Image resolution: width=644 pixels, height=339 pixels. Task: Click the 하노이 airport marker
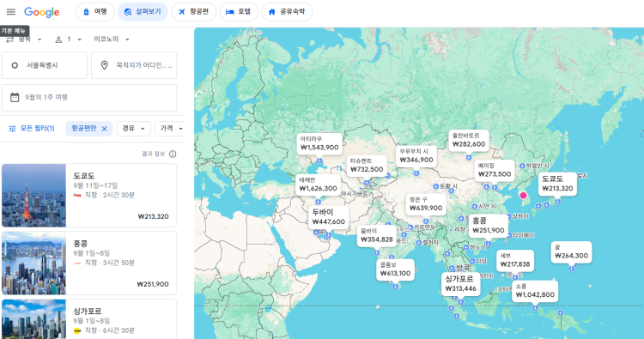pyautogui.click(x=466, y=247)
